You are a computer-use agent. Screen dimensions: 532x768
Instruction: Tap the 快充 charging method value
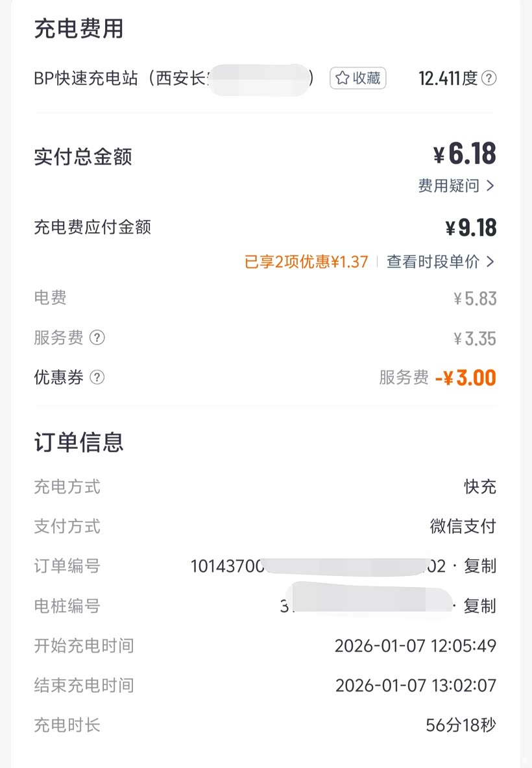(x=480, y=487)
